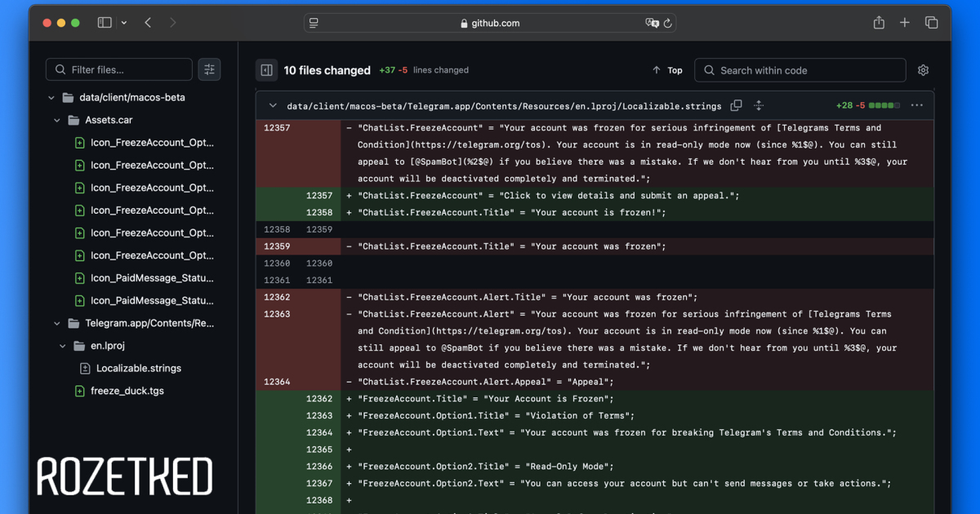980x514 pixels.
Task: Collapse en.lproj folder
Action: tap(63, 346)
